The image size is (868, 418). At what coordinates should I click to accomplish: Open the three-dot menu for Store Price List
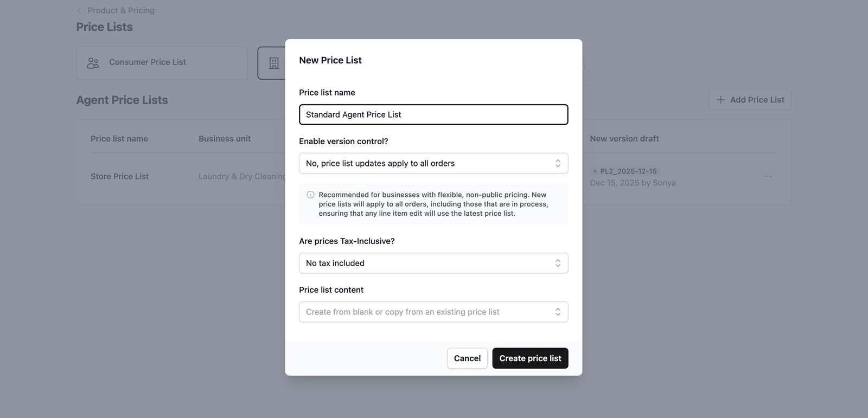coord(767,176)
